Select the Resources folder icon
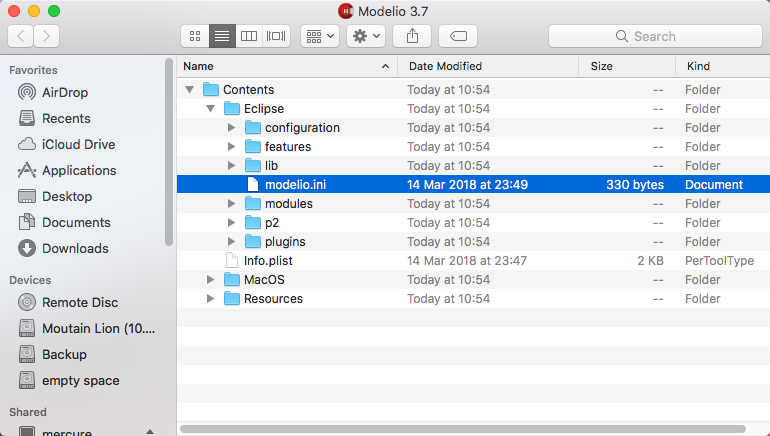Image resolution: width=770 pixels, height=436 pixels. [232, 299]
